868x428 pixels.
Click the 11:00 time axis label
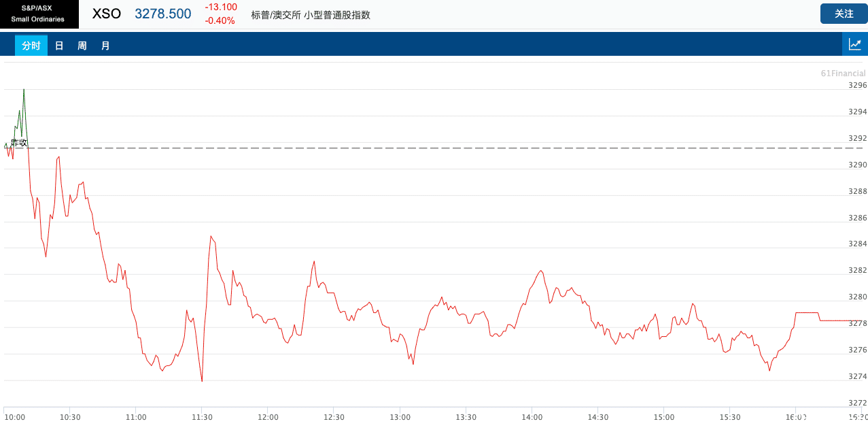pos(136,417)
